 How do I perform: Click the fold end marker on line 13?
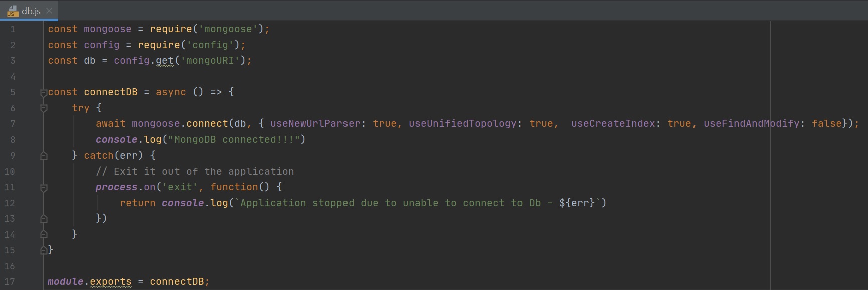point(44,219)
